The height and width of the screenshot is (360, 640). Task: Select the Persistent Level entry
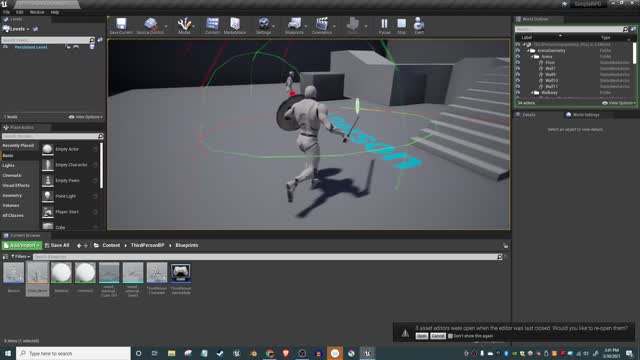coord(31,47)
